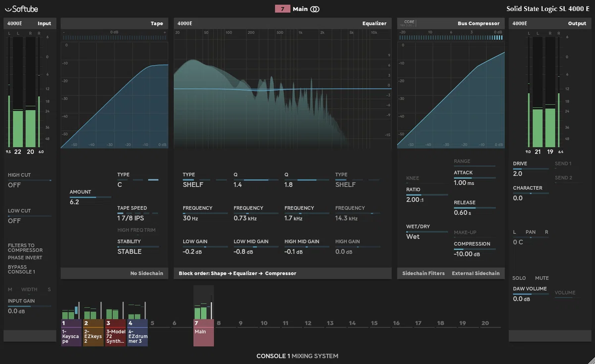Toggle Phase Invert
This screenshot has height=364, width=595.
(25, 258)
